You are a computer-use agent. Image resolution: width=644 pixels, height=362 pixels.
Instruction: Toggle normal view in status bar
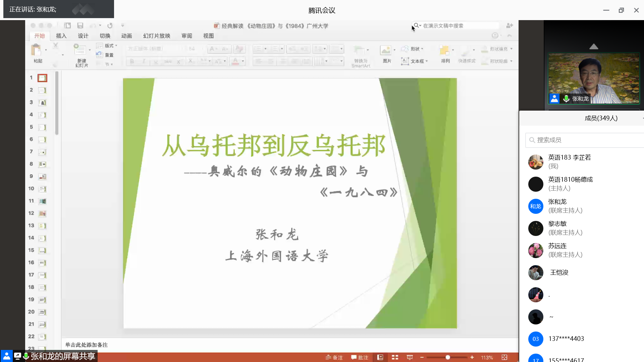(x=380, y=357)
